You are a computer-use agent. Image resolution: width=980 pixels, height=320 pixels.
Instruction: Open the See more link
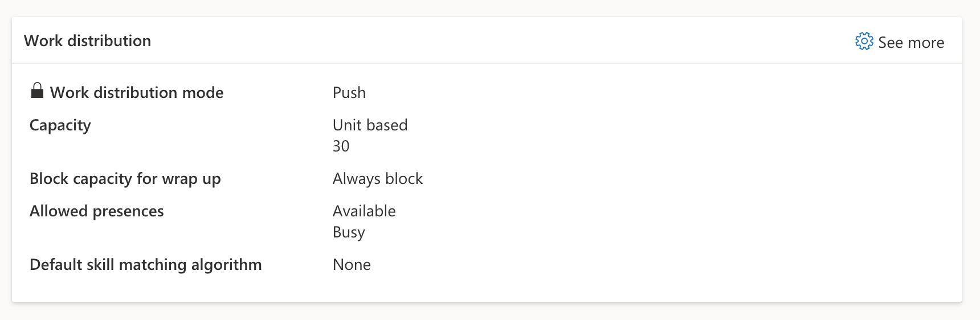(910, 43)
